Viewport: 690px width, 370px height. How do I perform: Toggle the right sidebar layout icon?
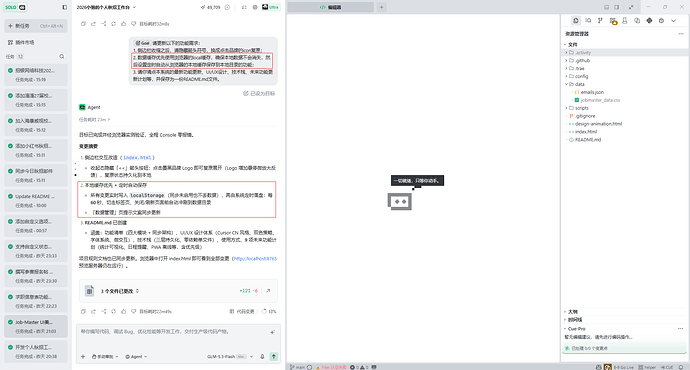[617, 7]
